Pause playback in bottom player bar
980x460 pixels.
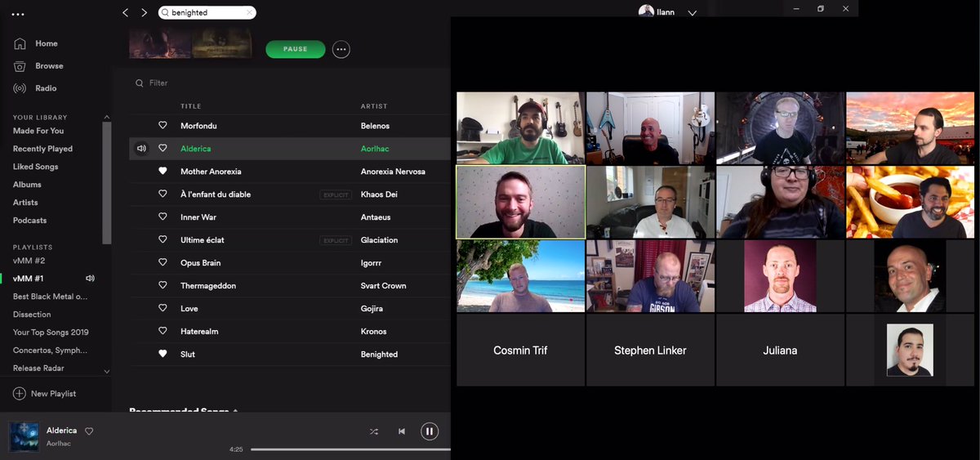point(430,431)
